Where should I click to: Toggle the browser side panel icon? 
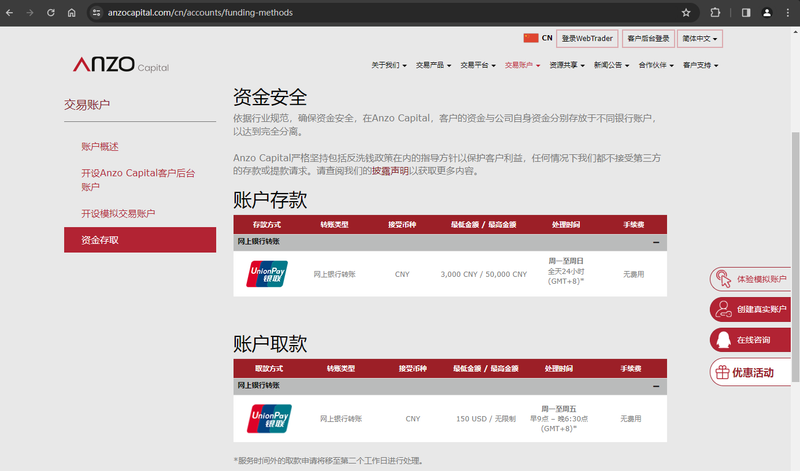pos(746,13)
